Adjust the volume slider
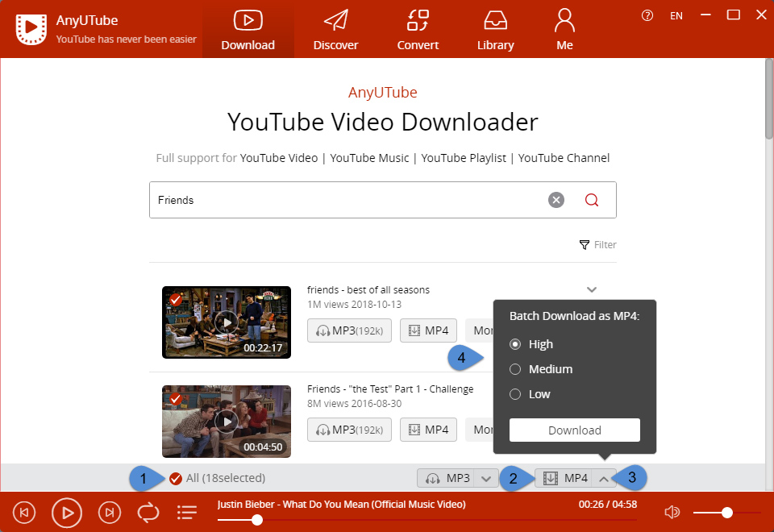Viewport: 774px width, 532px height. coord(726,513)
